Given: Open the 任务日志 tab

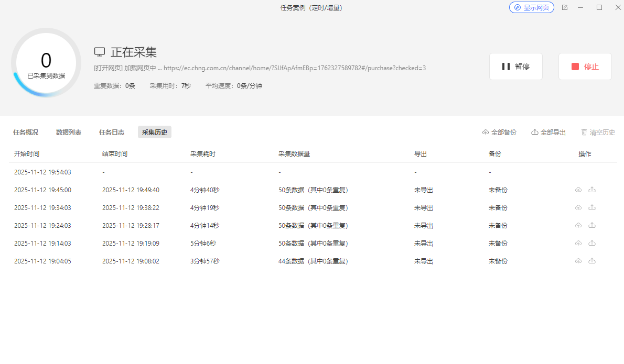Looking at the screenshot, I should pyautogui.click(x=112, y=133).
